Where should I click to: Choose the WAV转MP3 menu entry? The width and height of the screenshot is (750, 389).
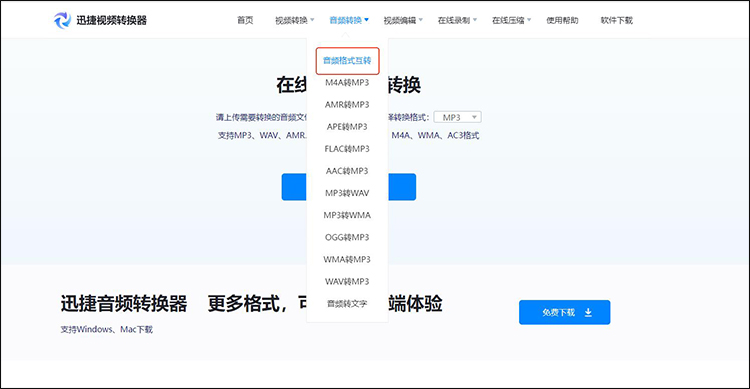347,281
